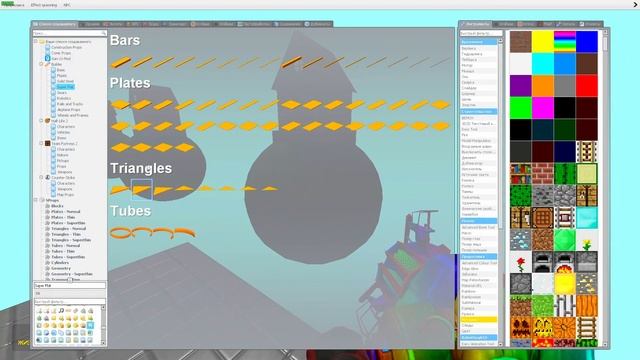The height and width of the screenshot is (360, 640).
Task: Select the triangle model outlined in blue
Action: (142, 189)
